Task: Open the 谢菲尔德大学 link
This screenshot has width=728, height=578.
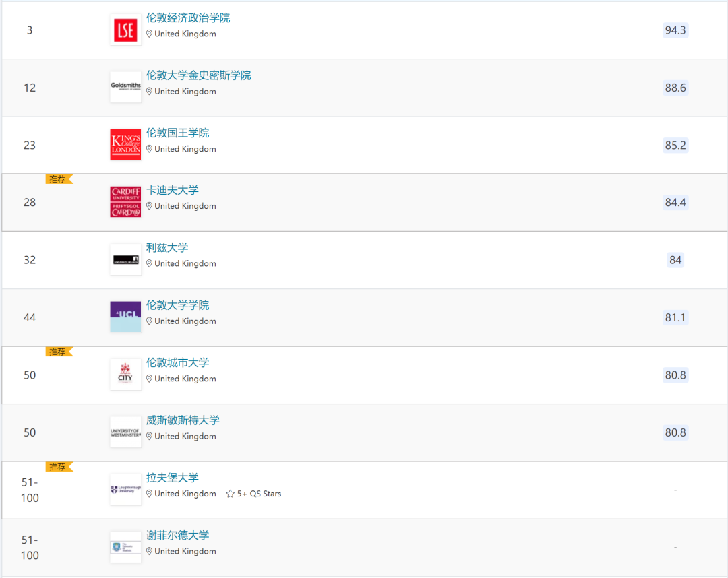Action: (x=178, y=536)
